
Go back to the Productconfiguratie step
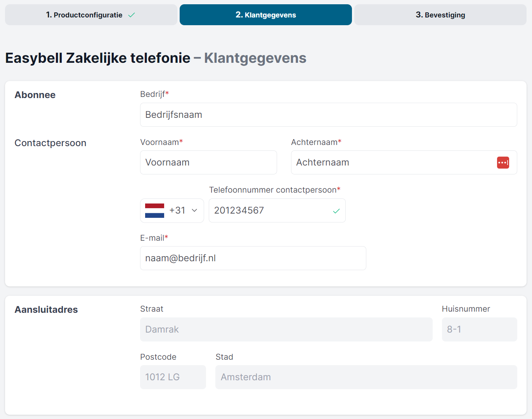91,15
